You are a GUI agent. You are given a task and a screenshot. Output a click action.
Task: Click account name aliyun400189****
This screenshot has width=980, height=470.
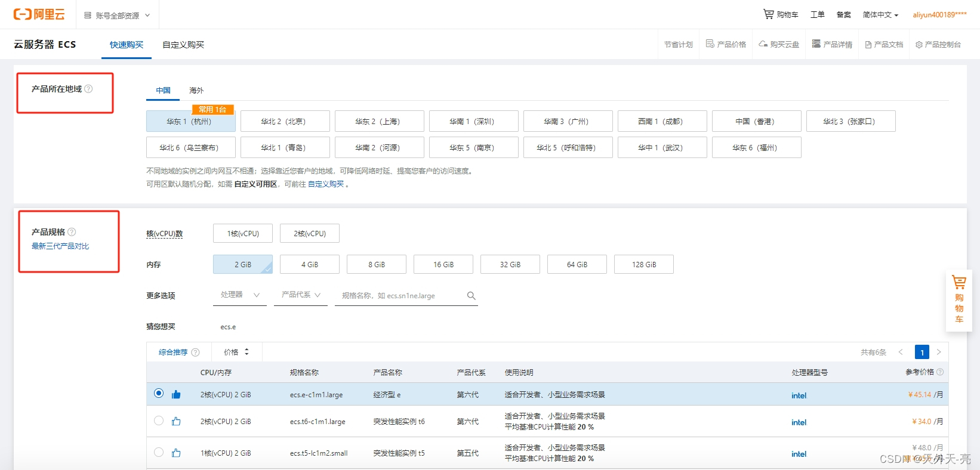tap(939, 15)
